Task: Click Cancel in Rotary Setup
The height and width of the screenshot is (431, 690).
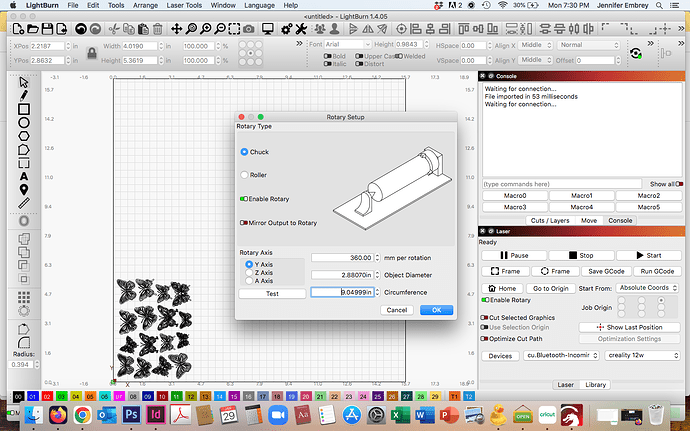Action: point(396,310)
